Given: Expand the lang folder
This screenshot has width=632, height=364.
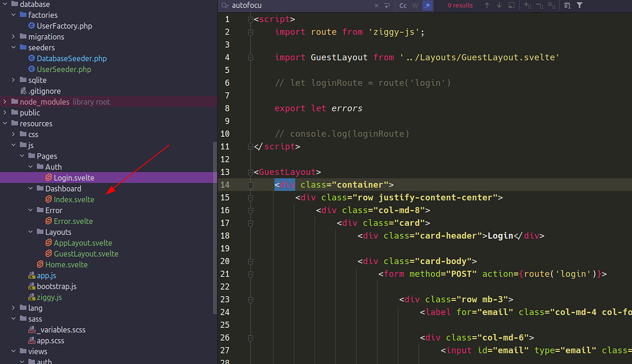Looking at the screenshot, I should 13,308.
